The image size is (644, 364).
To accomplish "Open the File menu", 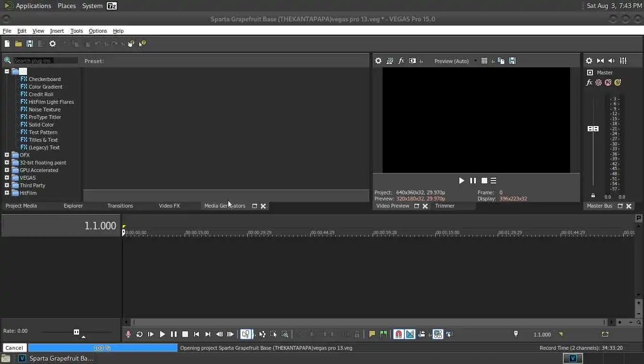I will tap(7, 31).
